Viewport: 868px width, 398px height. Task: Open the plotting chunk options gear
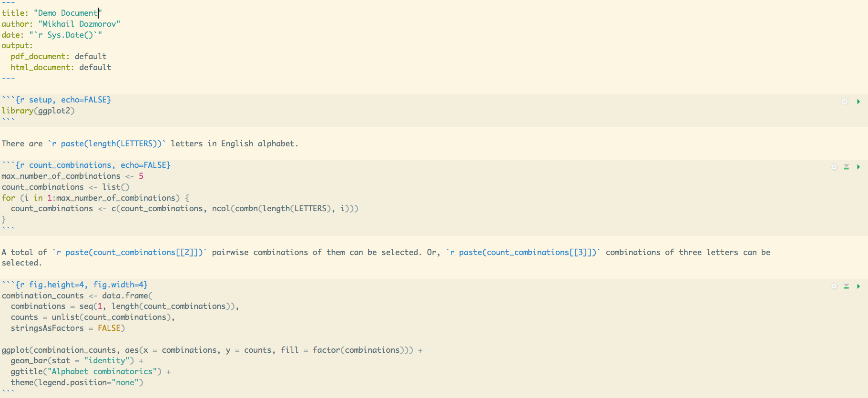pyautogui.click(x=834, y=286)
